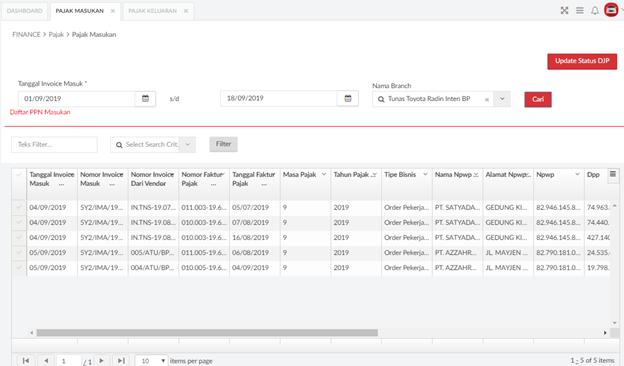The width and height of the screenshot is (624, 366).
Task: Clear the Nama Branch selection
Action: 487,99
